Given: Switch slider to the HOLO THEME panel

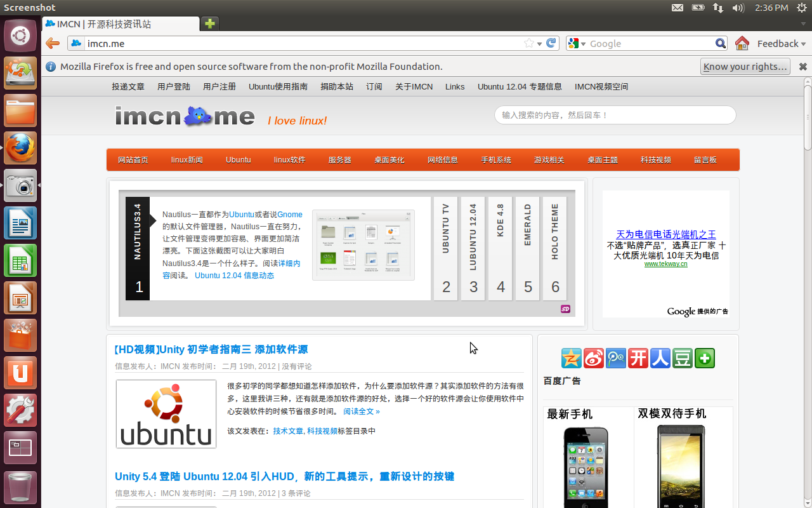Looking at the screenshot, I should pos(555,249).
